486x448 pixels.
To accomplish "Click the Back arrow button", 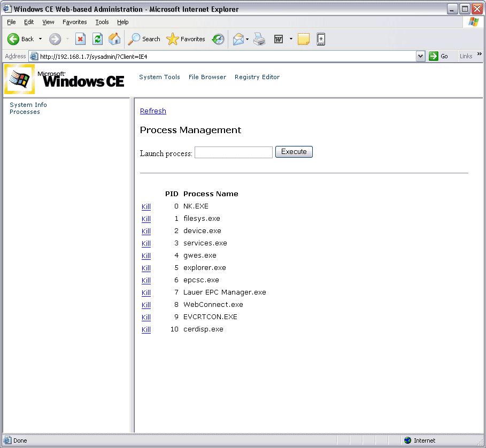I will [x=20, y=39].
